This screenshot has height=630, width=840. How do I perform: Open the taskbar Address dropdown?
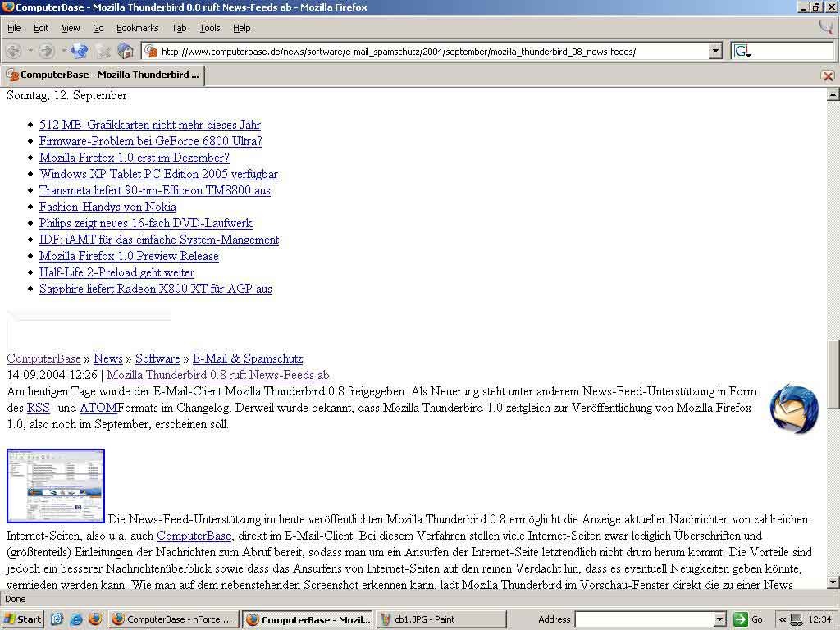(720, 619)
